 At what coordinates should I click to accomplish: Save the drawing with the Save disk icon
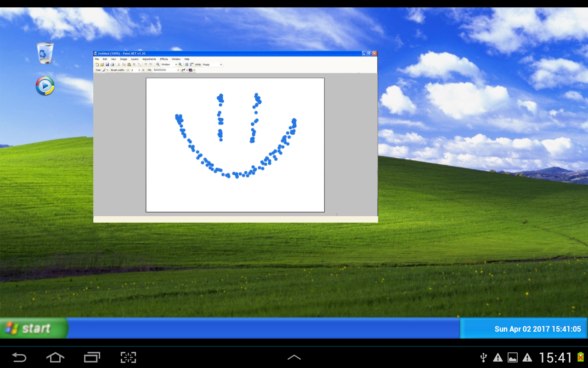click(x=107, y=64)
